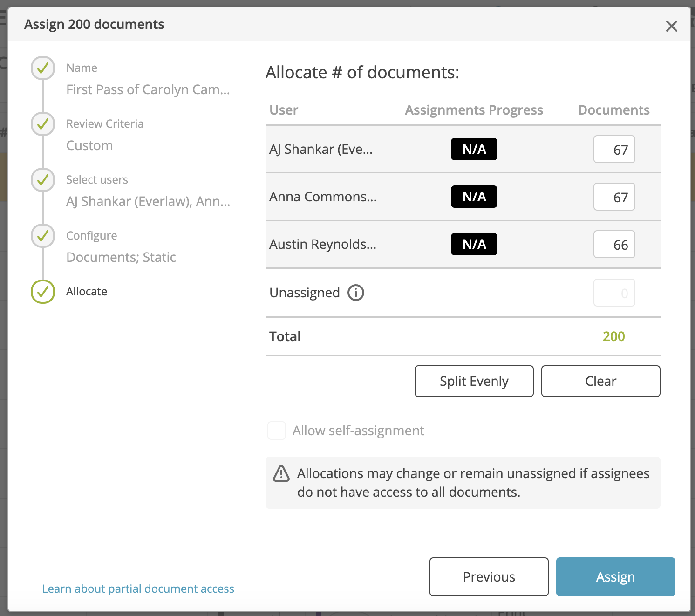This screenshot has width=695, height=616.
Task: Open Learn about partial document access link
Action: click(138, 589)
